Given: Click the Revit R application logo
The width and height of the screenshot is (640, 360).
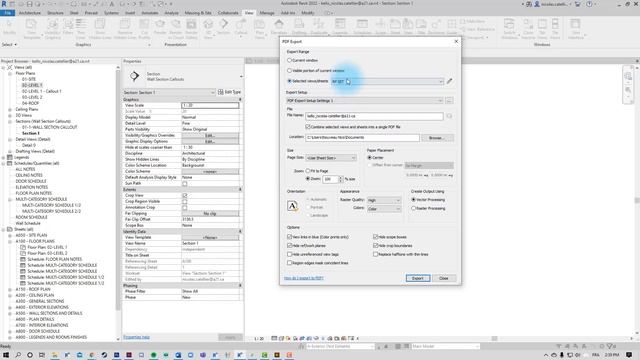Looking at the screenshot, I should click(x=4, y=4).
